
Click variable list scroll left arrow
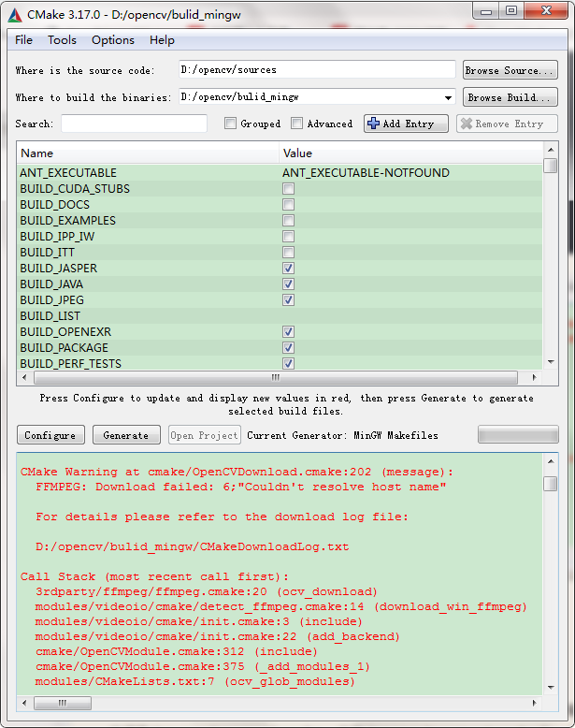[24, 377]
